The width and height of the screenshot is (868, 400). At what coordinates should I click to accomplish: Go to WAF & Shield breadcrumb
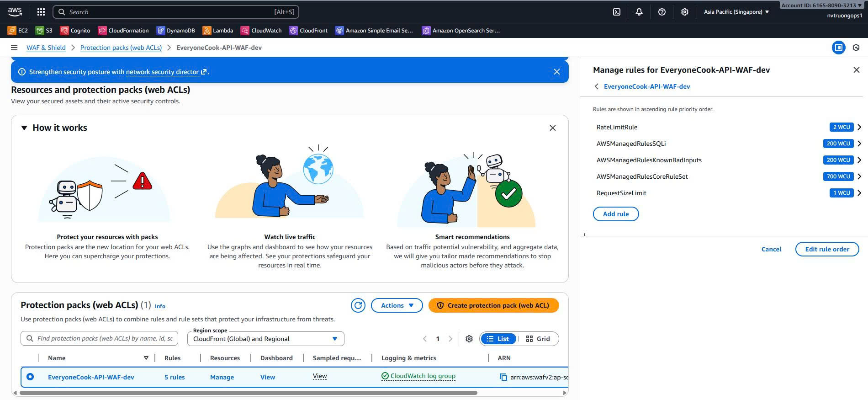coord(46,48)
